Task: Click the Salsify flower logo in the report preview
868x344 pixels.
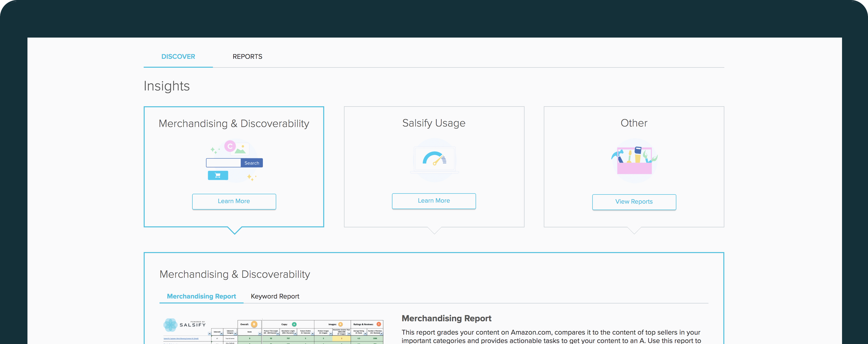Action: pos(171,324)
